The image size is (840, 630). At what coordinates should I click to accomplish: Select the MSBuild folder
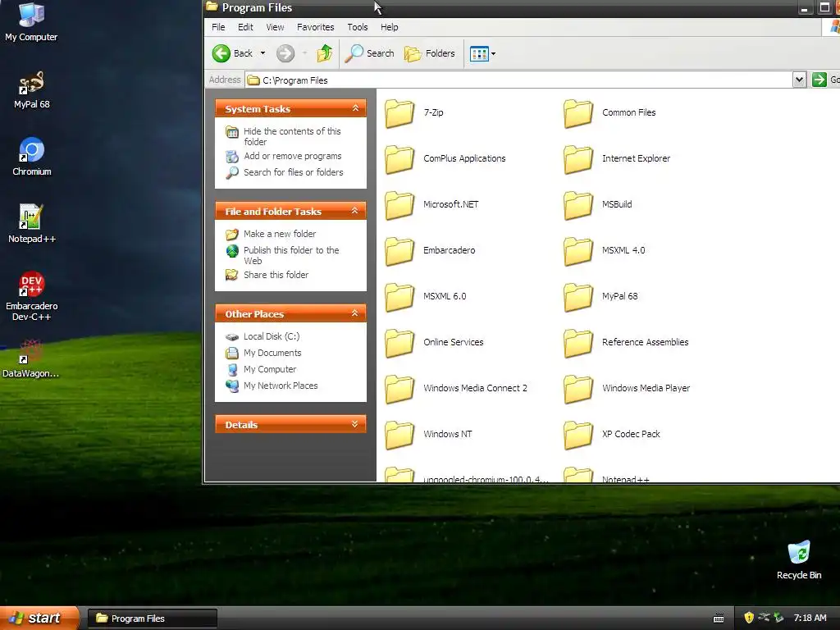[x=597, y=205]
